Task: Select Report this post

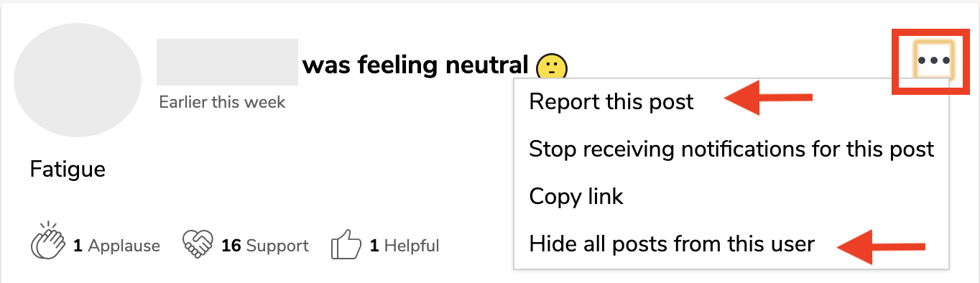Action: pyautogui.click(x=611, y=102)
